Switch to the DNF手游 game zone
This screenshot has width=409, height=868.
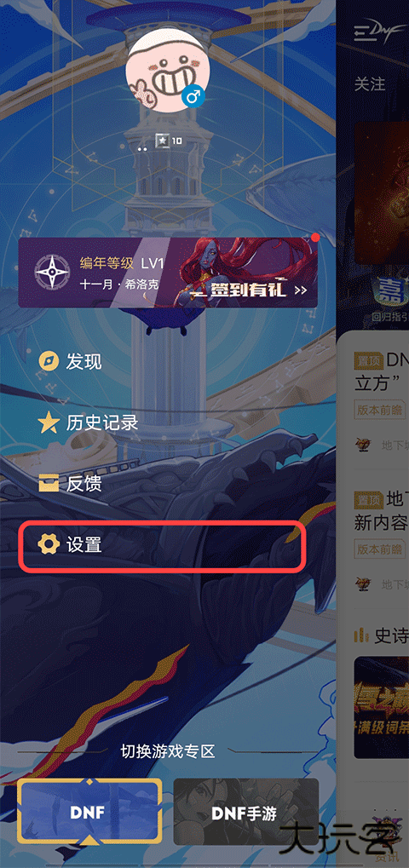coord(245,812)
